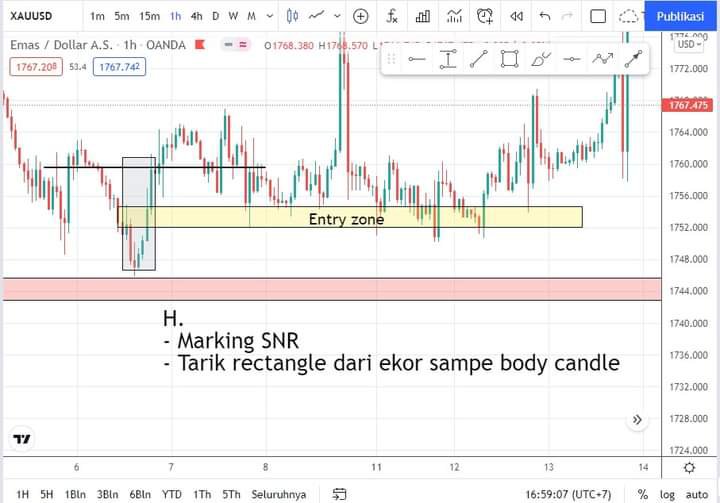
Task: Toggle the log scale option
Action: click(666, 494)
